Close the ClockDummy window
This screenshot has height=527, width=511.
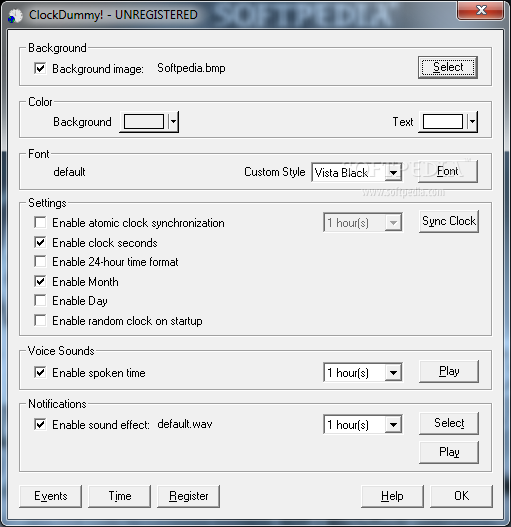480,10
